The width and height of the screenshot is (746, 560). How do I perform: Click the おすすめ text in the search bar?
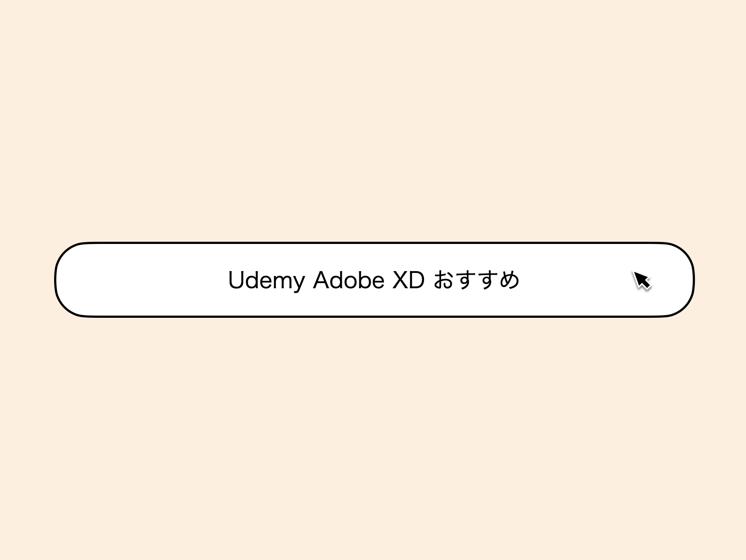(476, 280)
